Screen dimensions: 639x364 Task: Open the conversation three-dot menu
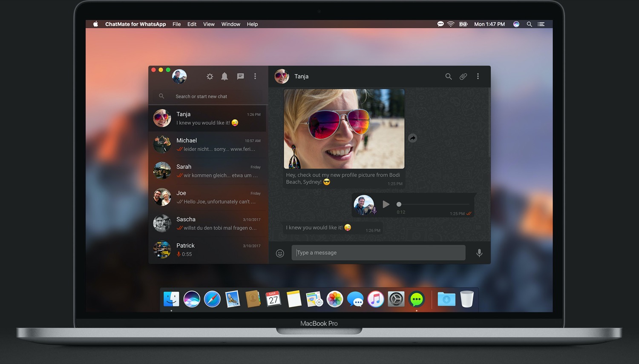tap(478, 77)
